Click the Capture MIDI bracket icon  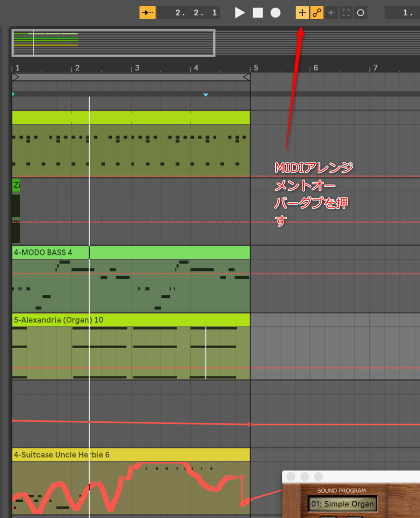click(346, 13)
